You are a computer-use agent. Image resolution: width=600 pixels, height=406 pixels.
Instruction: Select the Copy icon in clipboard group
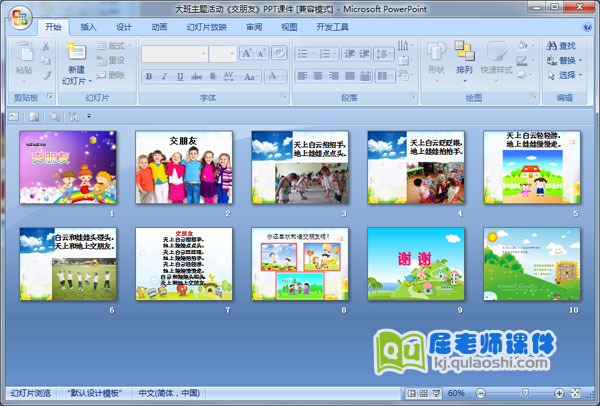click(46, 61)
